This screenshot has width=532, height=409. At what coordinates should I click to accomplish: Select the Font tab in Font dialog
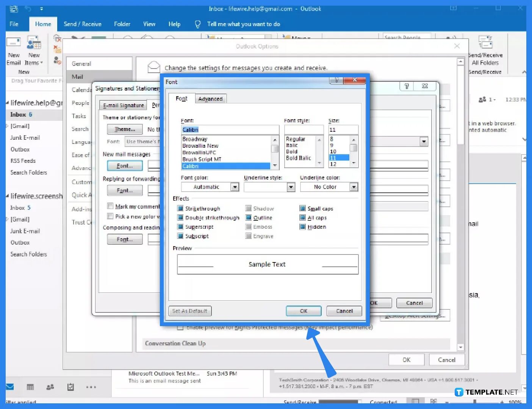coord(182,98)
